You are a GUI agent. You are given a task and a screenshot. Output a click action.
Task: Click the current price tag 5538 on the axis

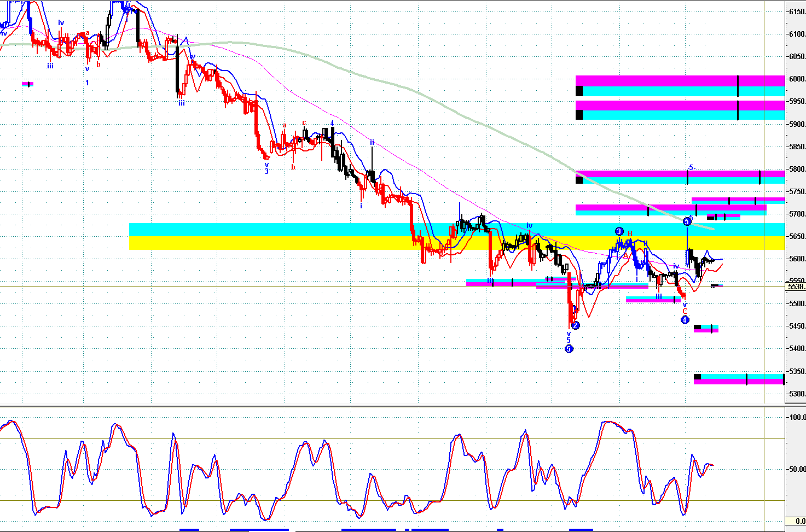pos(796,287)
